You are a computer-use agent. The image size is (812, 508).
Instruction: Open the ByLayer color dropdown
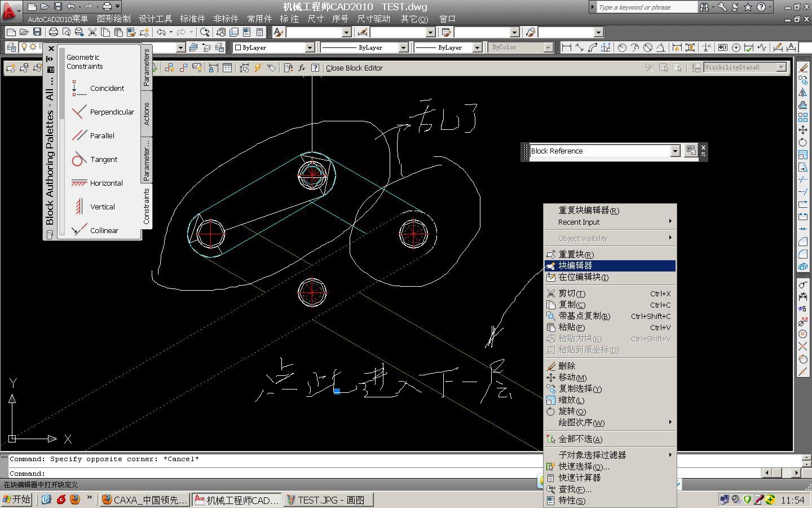click(310, 47)
